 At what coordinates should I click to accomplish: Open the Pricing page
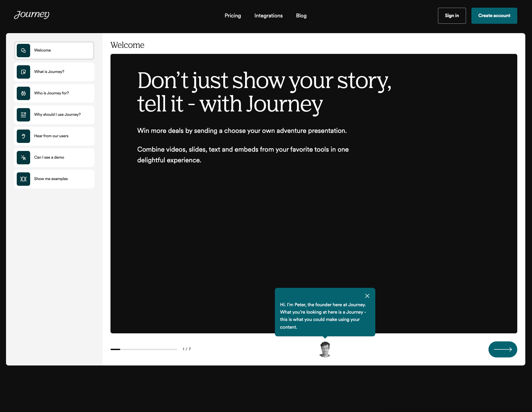point(233,16)
